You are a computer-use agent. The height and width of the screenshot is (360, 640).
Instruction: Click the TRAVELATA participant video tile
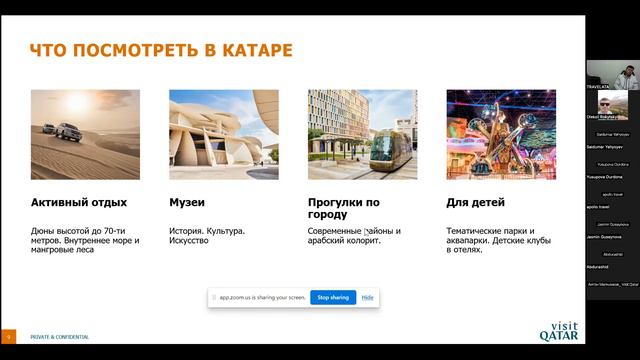pyautogui.click(x=613, y=75)
